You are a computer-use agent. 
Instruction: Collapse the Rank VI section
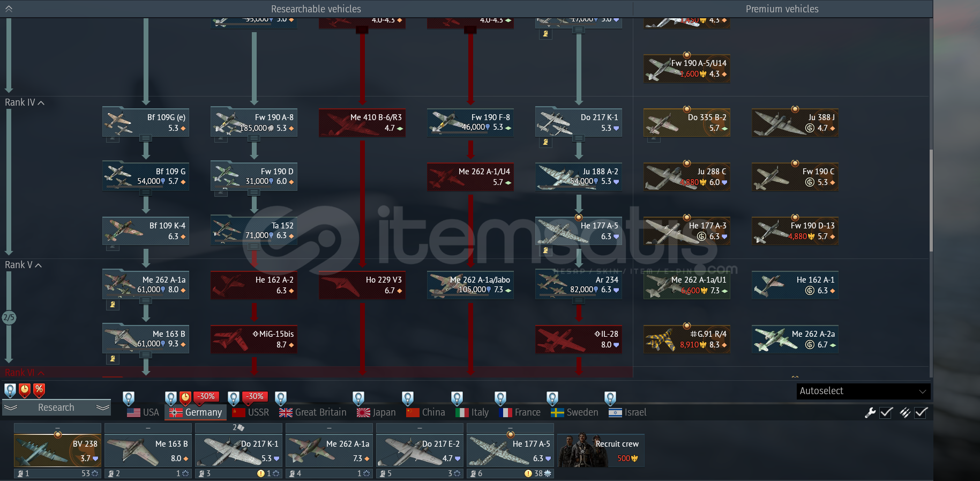(x=25, y=373)
